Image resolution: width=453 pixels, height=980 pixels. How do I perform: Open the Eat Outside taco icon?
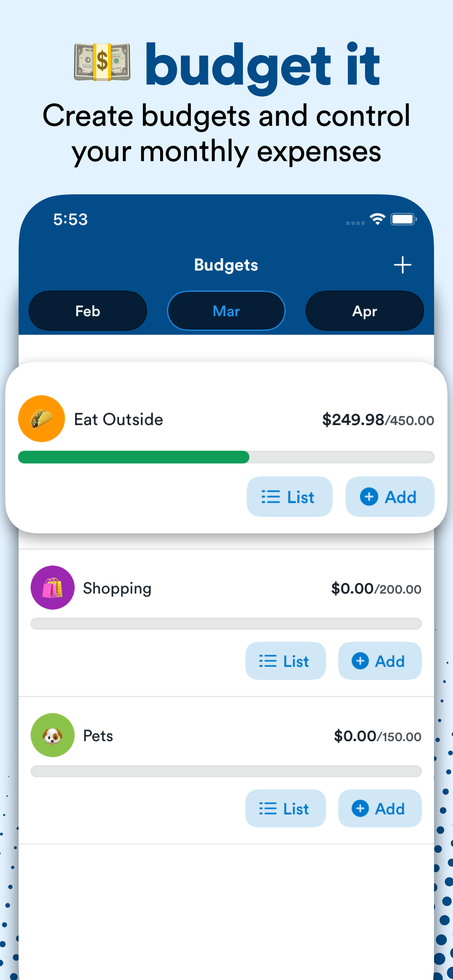point(42,419)
